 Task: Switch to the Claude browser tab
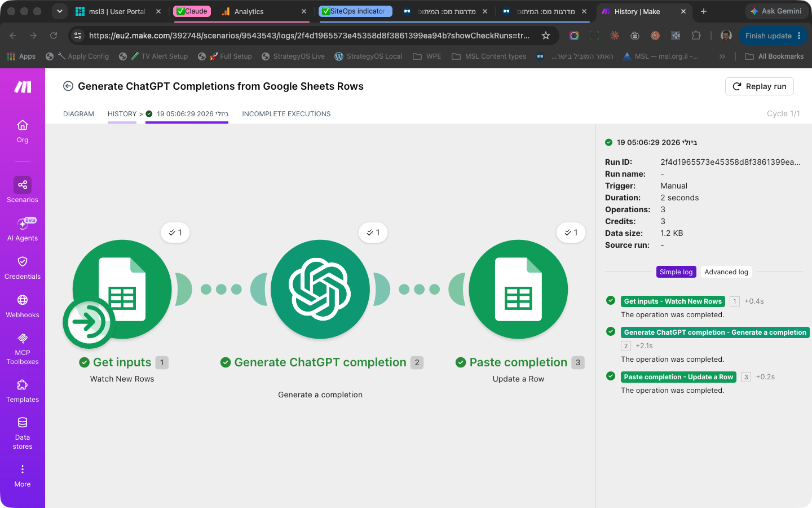tap(192, 11)
